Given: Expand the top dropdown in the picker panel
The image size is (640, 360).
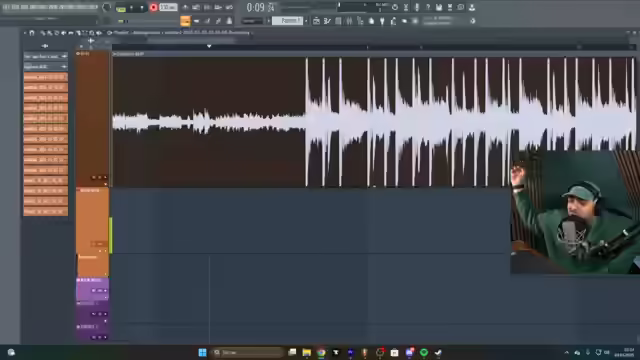Looking at the screenshot, I should (x=45, y=56).
